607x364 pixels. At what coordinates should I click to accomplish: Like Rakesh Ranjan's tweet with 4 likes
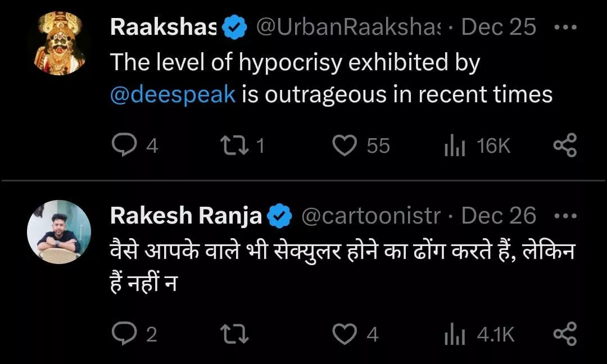pos(345,334)
